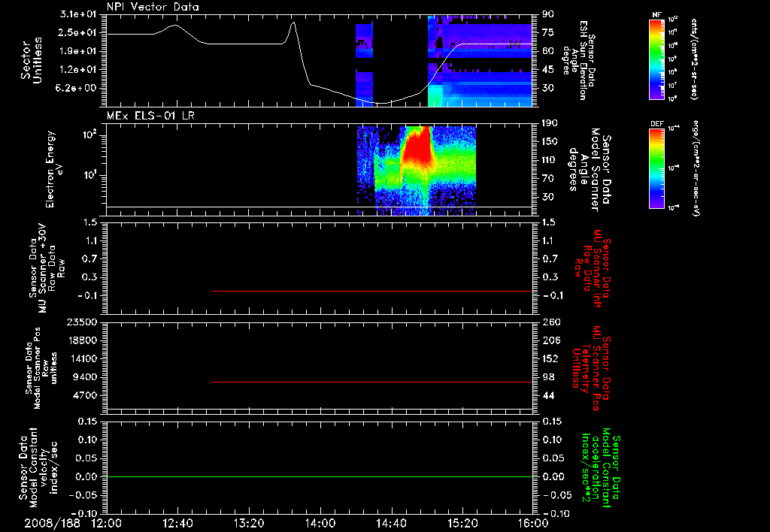Click the green zero line in velocity panel
Image resolution: width=770 pixels, height=532 pixels.
[x=320, y=476]
